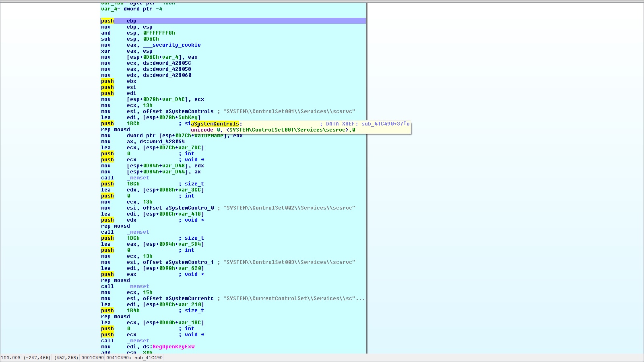
Task: Click the 'var_4= dword ptr -4' declaration
Action: click(x=132, y=9)
